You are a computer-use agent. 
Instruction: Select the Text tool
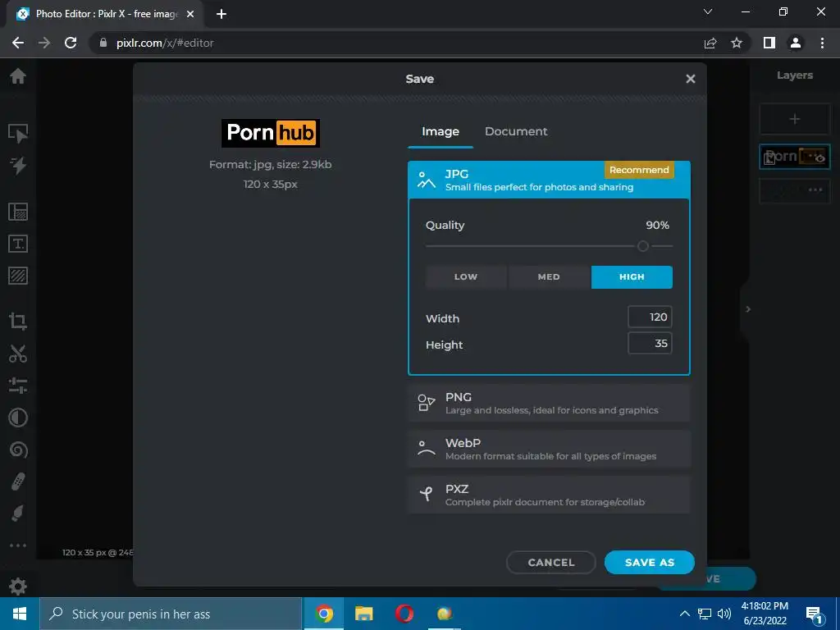point(18,244)
